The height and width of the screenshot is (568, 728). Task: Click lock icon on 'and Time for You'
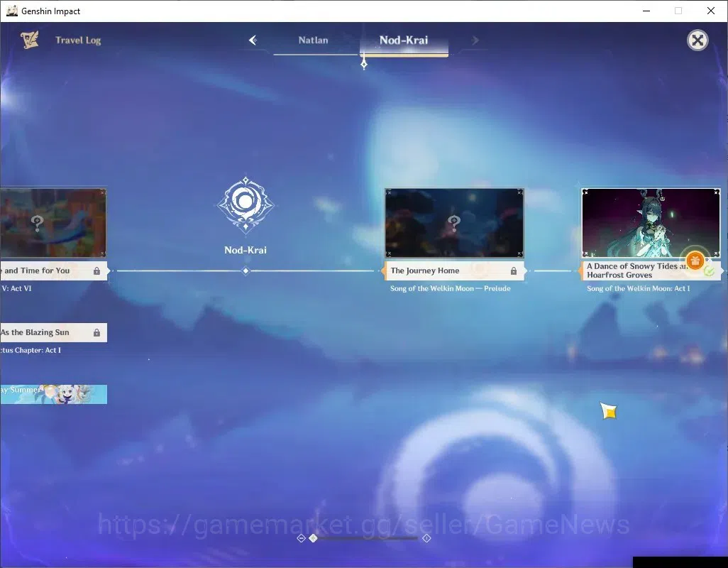coord(96,271)
